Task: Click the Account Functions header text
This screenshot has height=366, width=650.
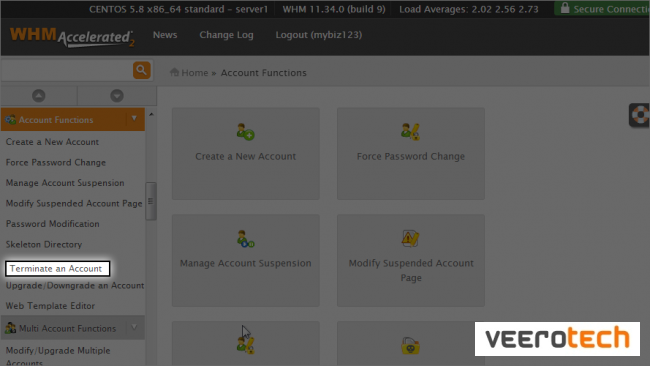Action: click(x=56, y=120)
